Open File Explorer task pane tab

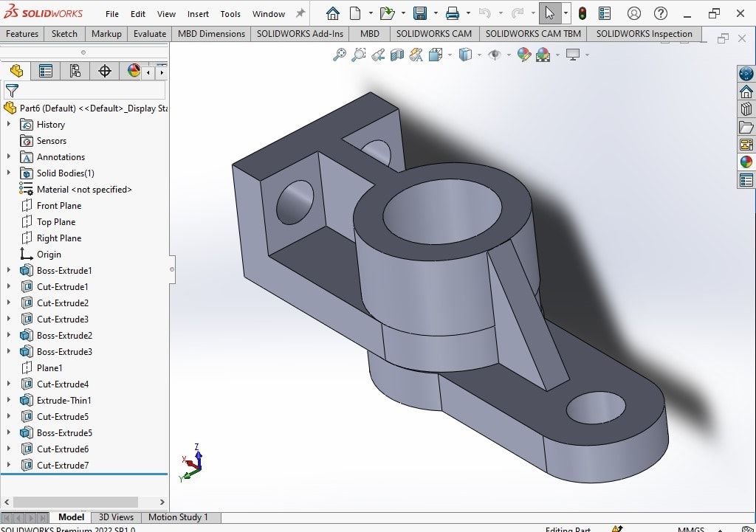[746, 127]
